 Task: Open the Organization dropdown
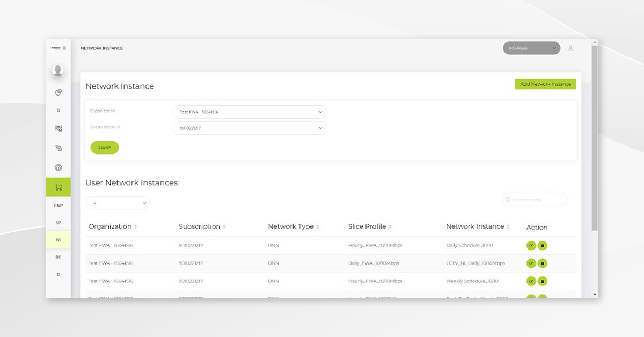(x=249, y=112)
